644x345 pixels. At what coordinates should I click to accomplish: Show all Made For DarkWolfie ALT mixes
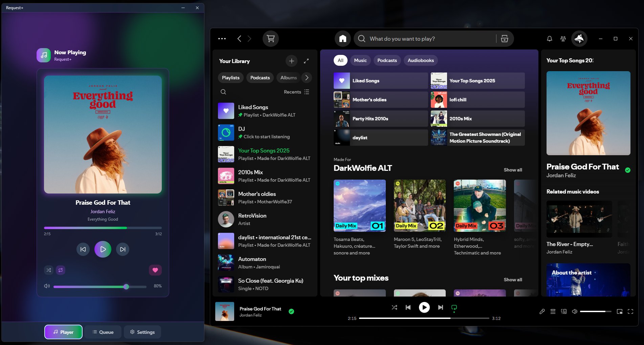click(513, 170)
